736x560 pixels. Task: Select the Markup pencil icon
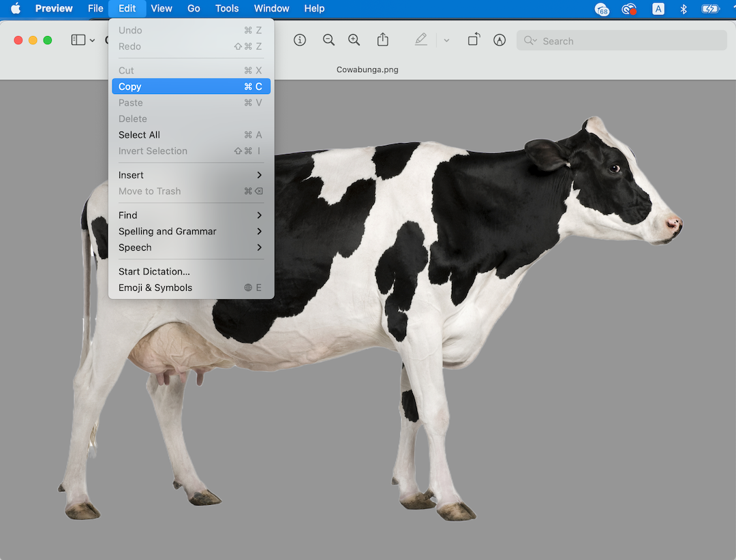[421, 40]
